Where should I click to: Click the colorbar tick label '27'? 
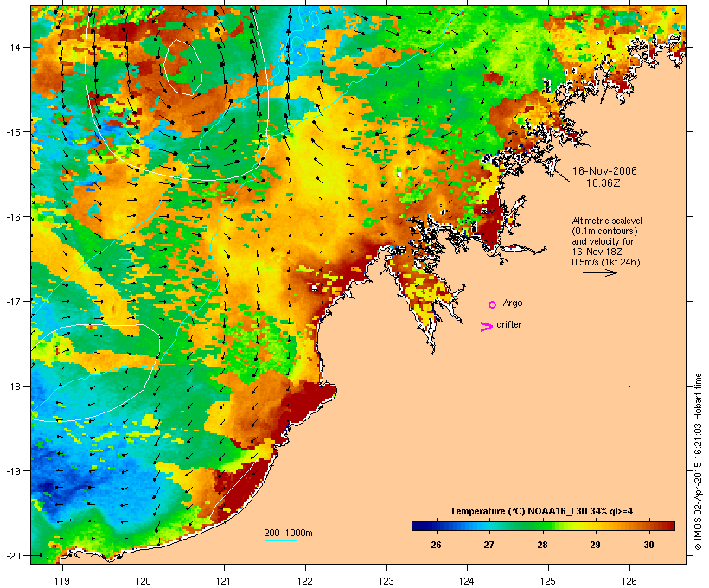tap(489, 545)
